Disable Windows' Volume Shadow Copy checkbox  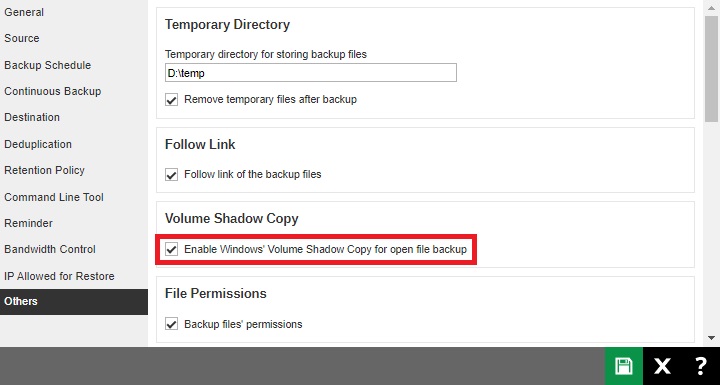tap(171, 249)
